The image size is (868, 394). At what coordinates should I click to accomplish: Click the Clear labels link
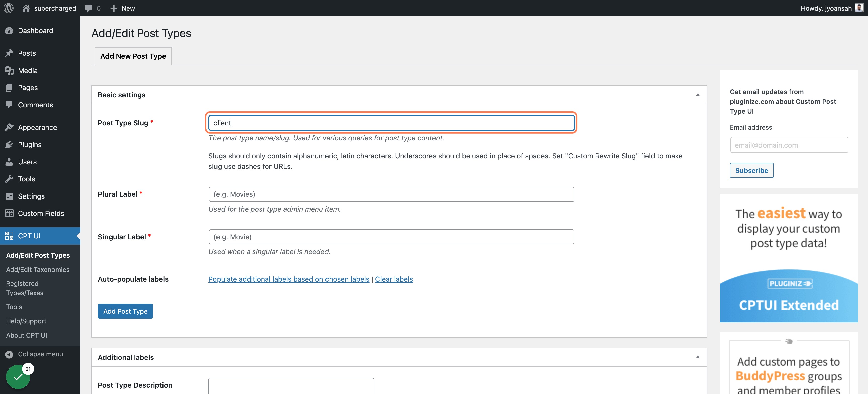[394, 279]
